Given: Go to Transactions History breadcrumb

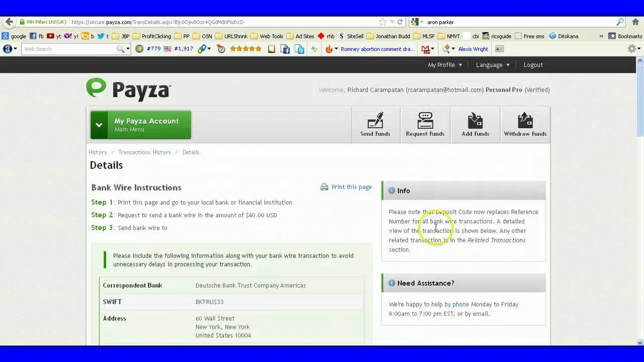Looking at the screenshot, I should [x=144, y=152].
